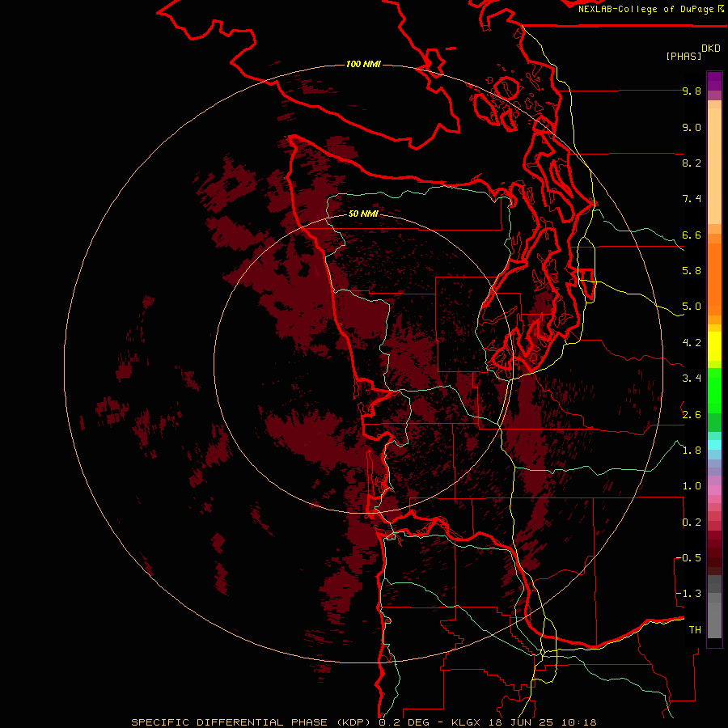Image resolution: width=728 pixels, height=728 pixels.
Task: Click the DKD unit label above the scale
Action: click(711, 49)
